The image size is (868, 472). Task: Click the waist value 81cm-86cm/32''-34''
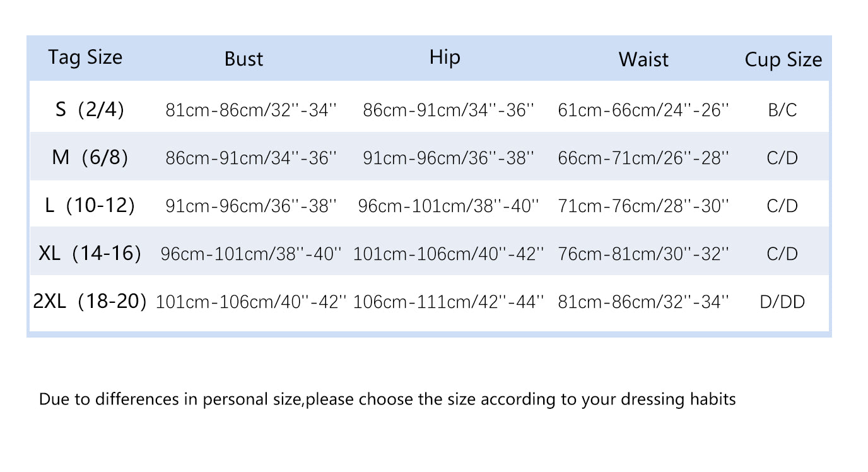pyautogui.click(x=643, y=302)
